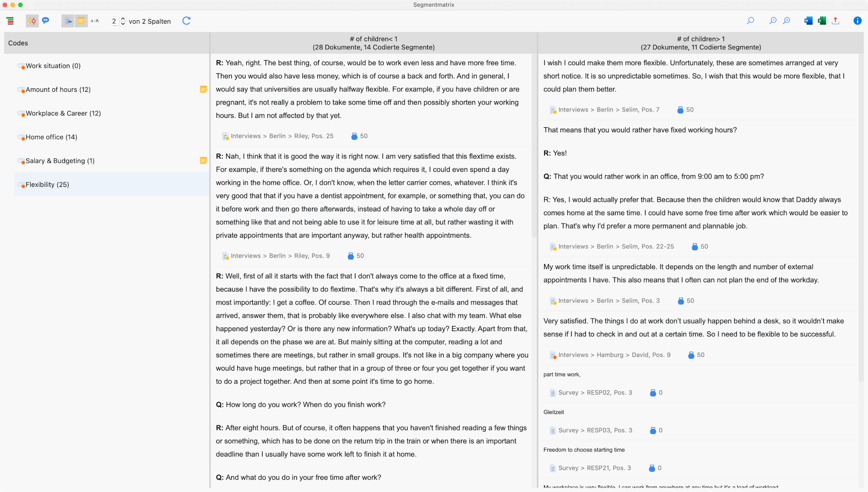Image resolution: width=868 pixels, height=492 pixels.
Task: Open the memo icon beside Salary & Budgeting
Action: click(x=204, y=160)
